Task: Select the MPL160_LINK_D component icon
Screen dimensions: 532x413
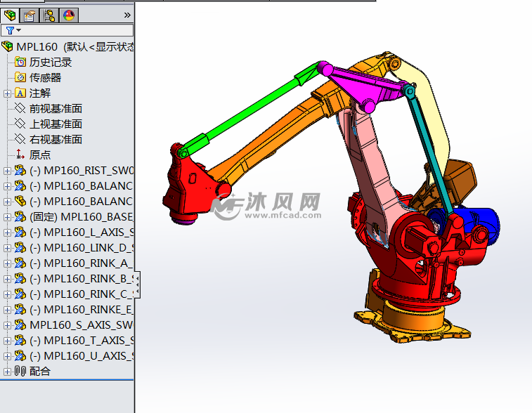Action: [20, 248]
